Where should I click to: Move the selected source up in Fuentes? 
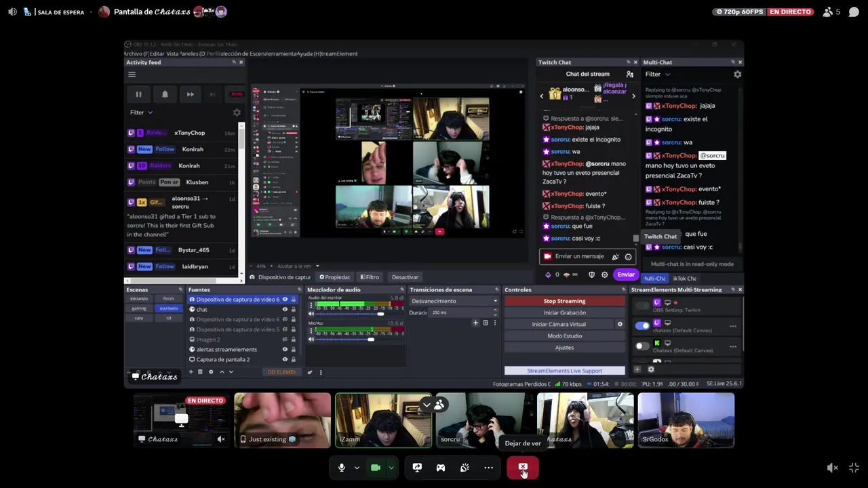tap(222, 371)
